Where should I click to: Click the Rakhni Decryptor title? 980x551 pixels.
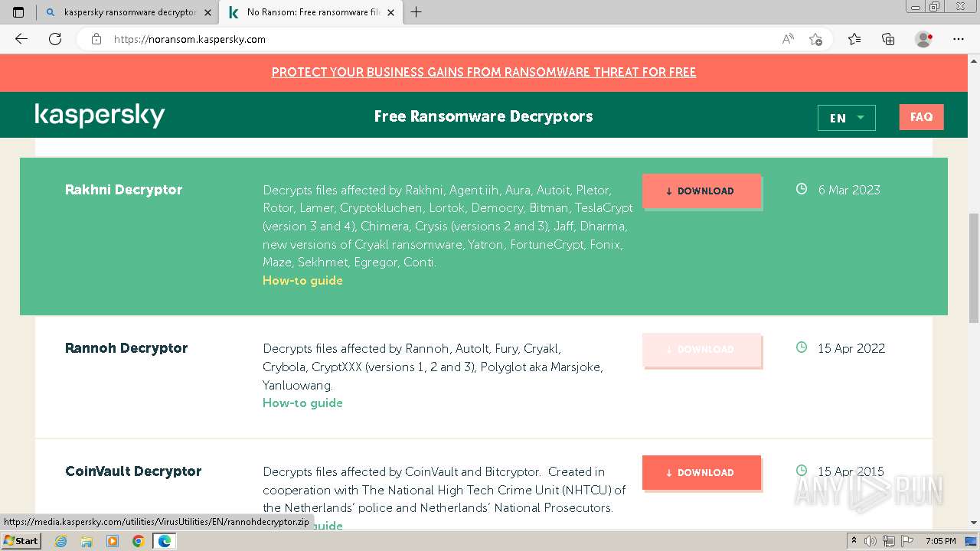(123, 190)
